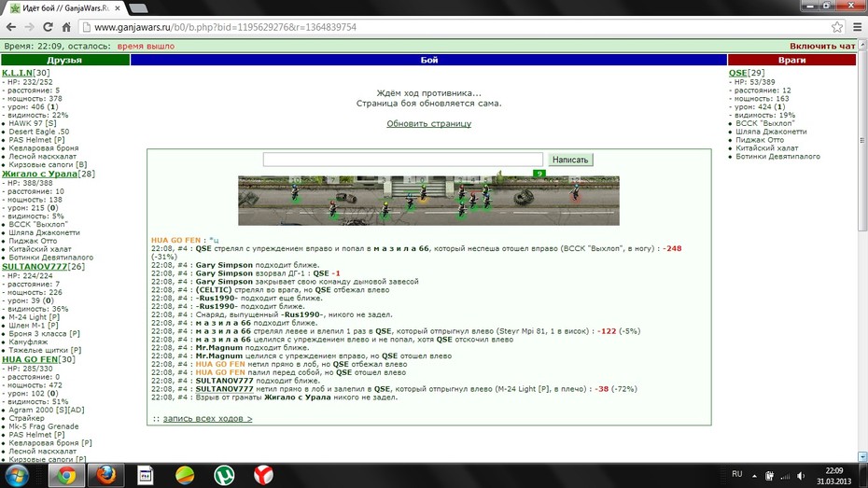Open the notepad-like taskbar document icon
This screenshot has height=488, width=868.
tap(145, 475)
